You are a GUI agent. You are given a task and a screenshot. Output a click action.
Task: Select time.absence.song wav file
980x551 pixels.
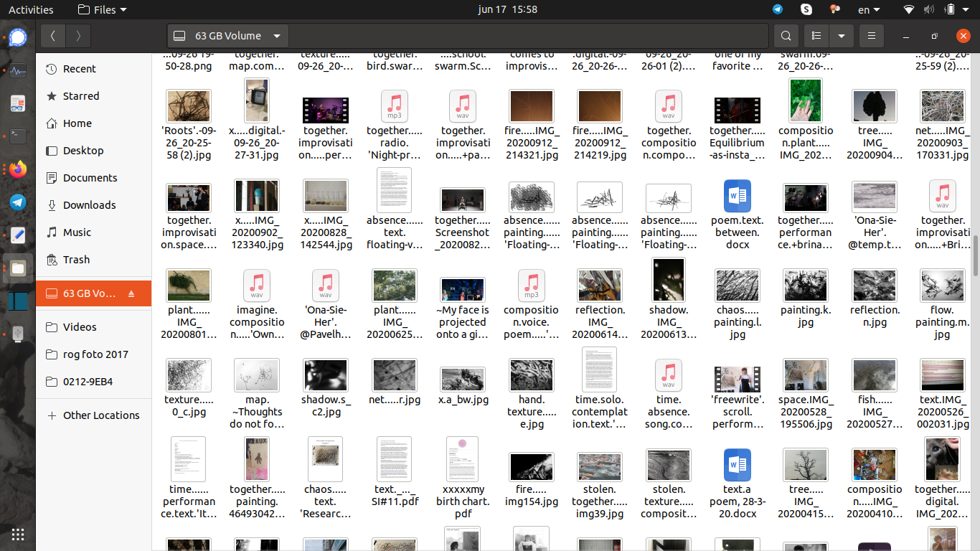pos(669,394)
